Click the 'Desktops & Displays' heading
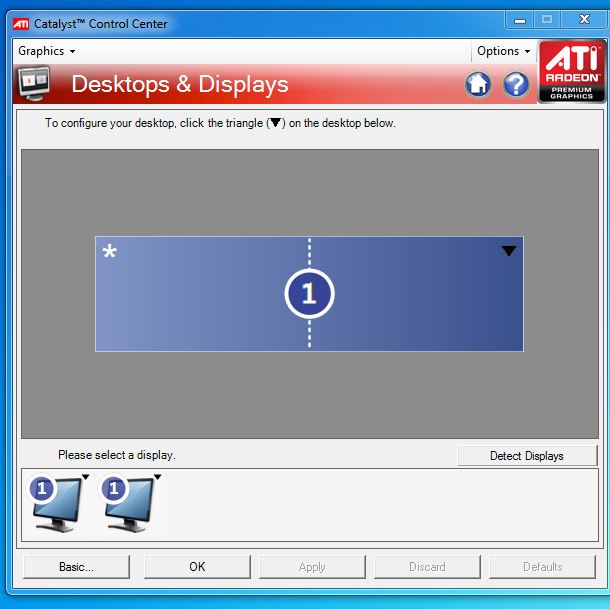 tap(180, 84)
